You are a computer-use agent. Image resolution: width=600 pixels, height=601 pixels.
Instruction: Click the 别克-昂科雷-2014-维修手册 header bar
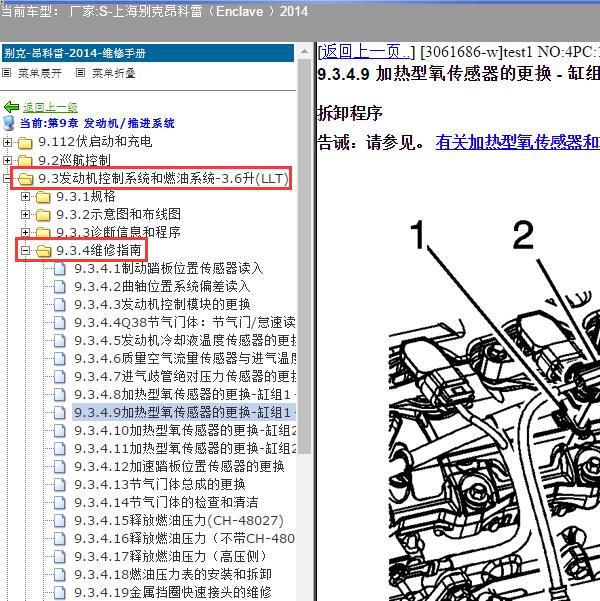(x=148, y=53)
